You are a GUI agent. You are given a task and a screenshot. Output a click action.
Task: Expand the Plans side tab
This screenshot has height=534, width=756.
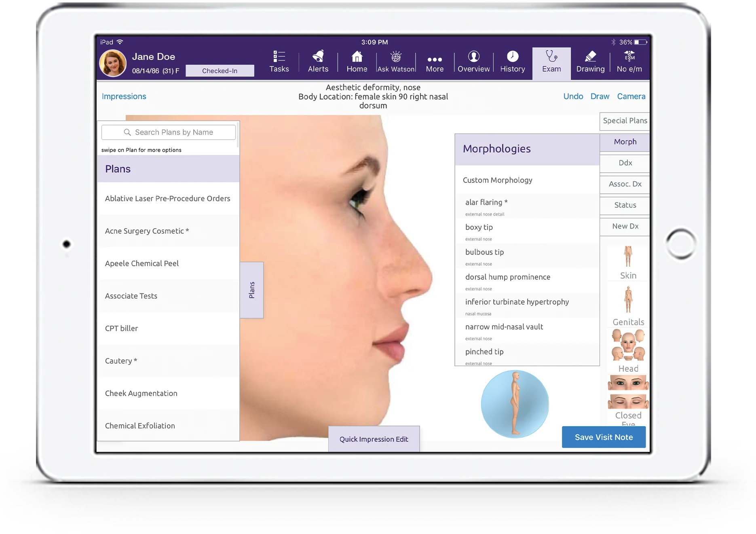(252, 290)
